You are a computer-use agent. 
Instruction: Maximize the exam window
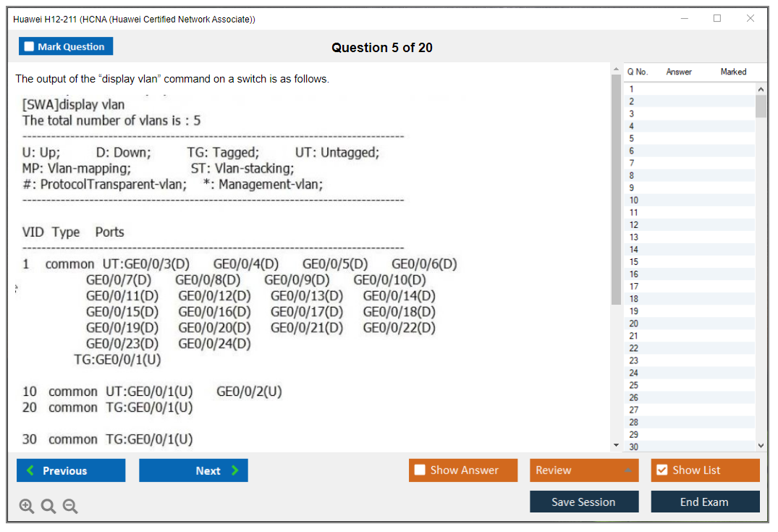[717, 19]
